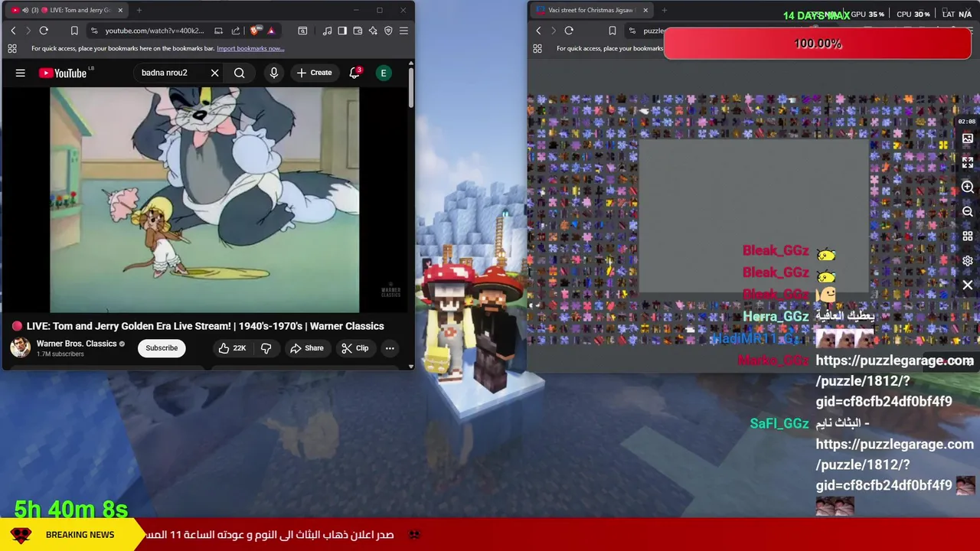This screenshot has width=980, height=551.
Task: Open the Brave playlist music note icon
Action: 327,31
